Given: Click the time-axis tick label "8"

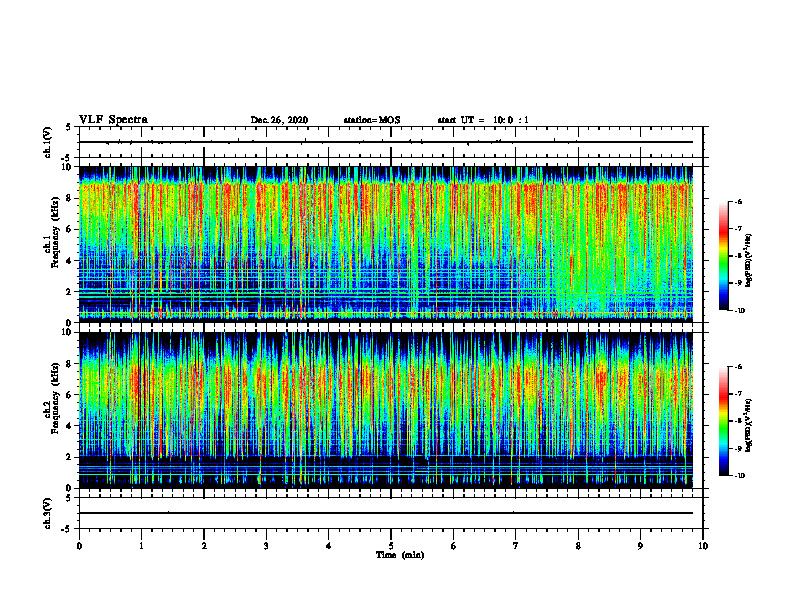Looking at the screenshot, I should coord(578,546).
